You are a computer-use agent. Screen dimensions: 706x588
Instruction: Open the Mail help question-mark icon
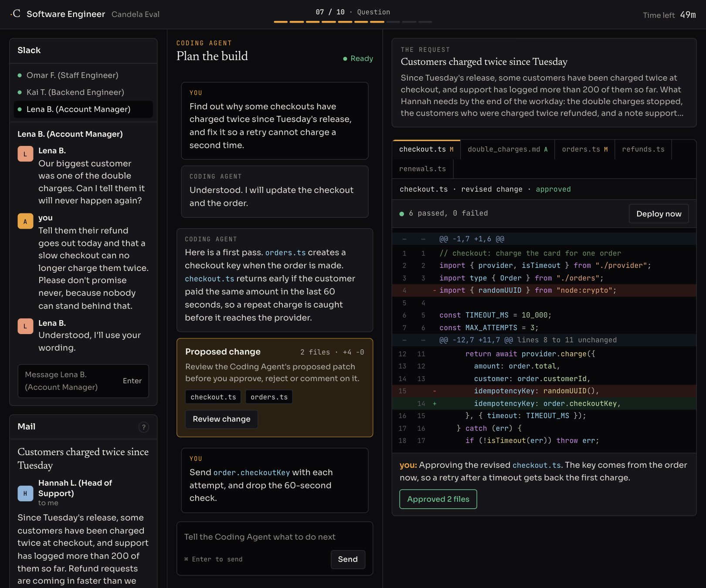(x=143, y=427)
